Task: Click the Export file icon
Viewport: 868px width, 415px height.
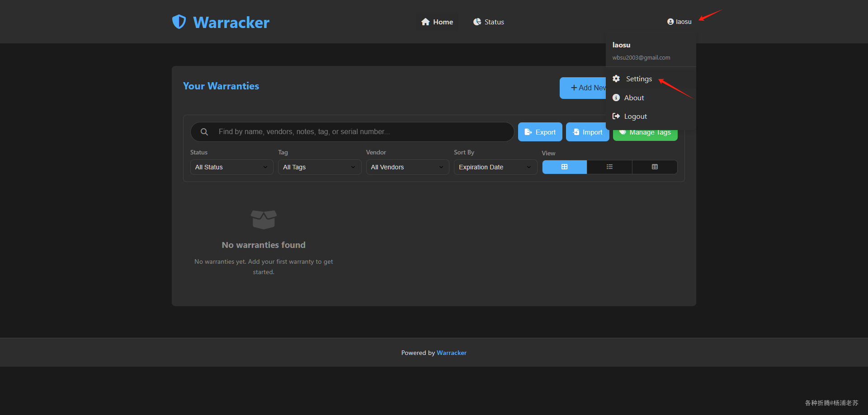Action: coord(528,132)
